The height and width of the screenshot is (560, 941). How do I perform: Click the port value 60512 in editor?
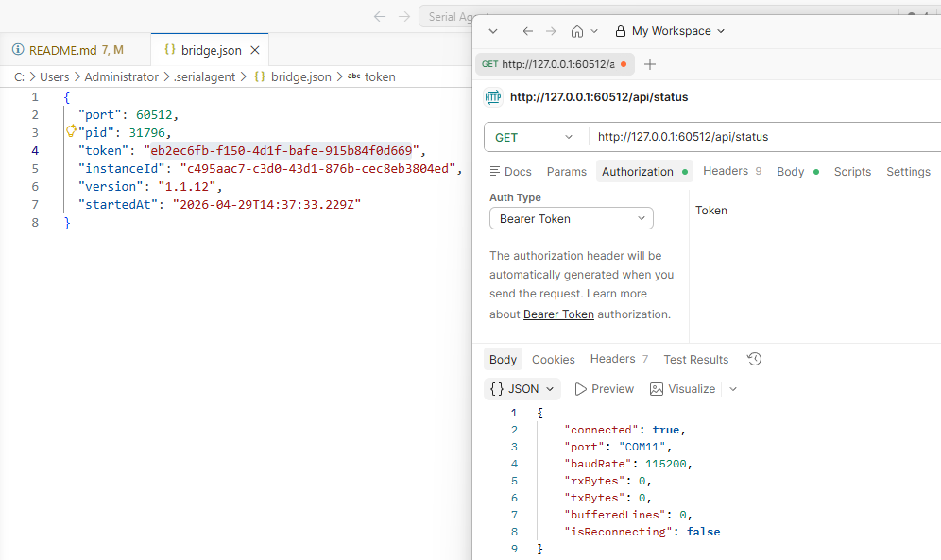pyautogui.click(x=154, y=114)
